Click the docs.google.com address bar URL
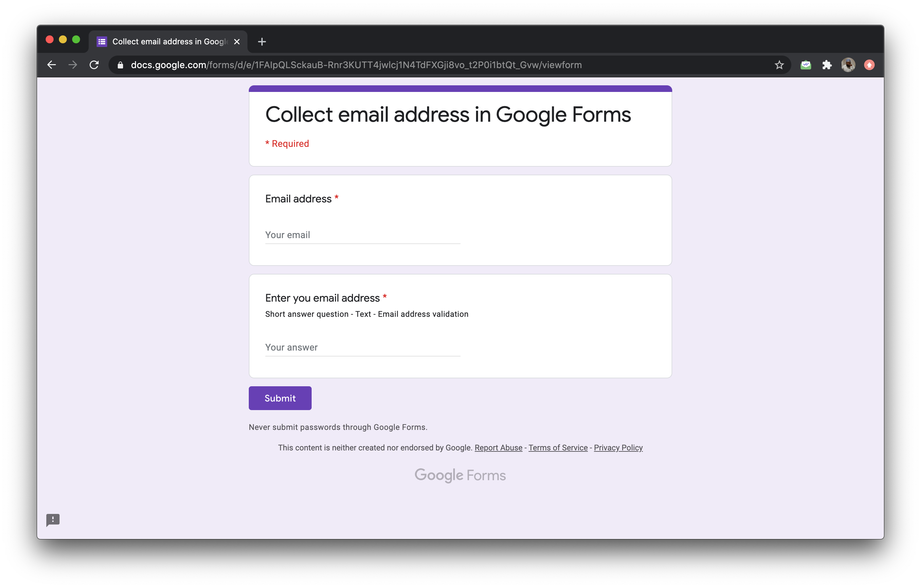This screenshot has width=921, height=588. tap(356, 65)
